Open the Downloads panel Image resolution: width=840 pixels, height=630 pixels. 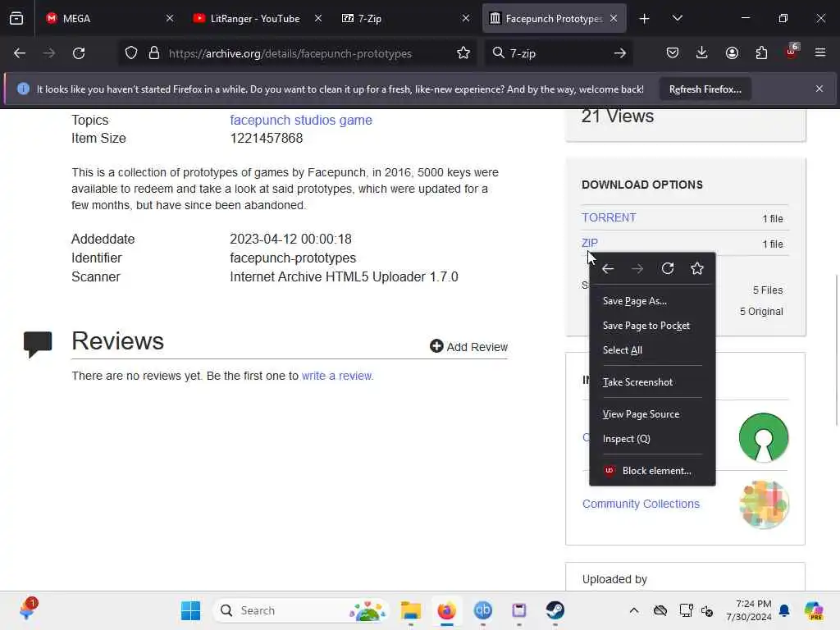(x=702, y=53)
